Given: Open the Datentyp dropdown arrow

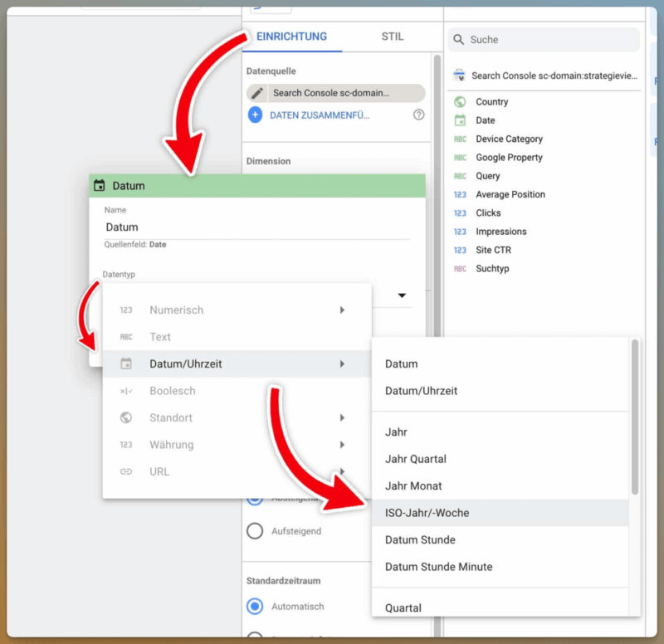Looking at the screenshot, I should click(402, 295).
